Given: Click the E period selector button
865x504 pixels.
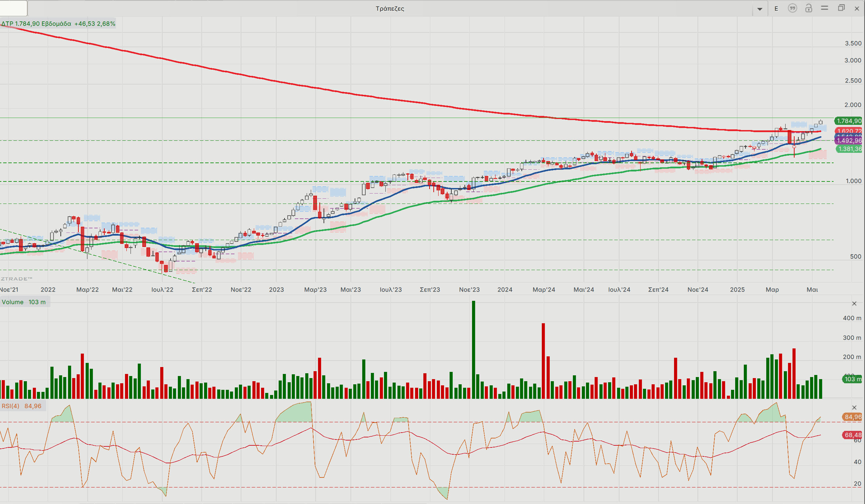Looking at the screenshot, I should click(776, 9).
